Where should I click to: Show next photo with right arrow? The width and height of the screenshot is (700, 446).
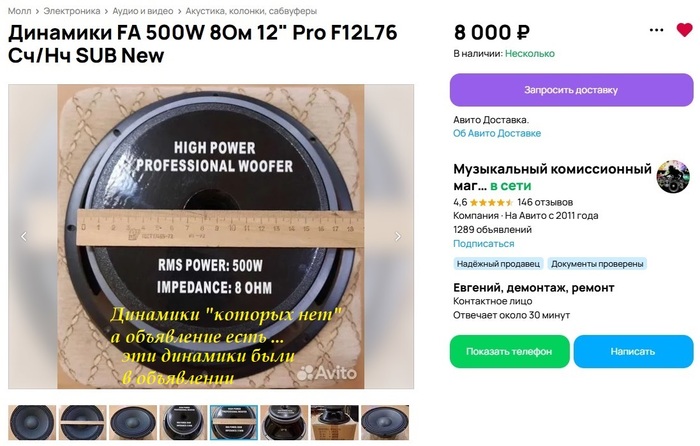pos(397,236)
